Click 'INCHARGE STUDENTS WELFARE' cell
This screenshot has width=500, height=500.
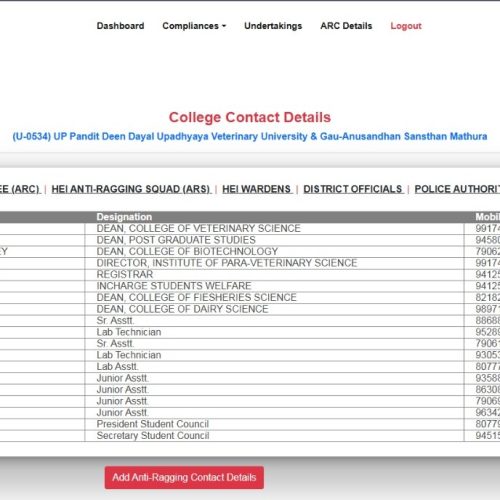[x=274, y=286]
